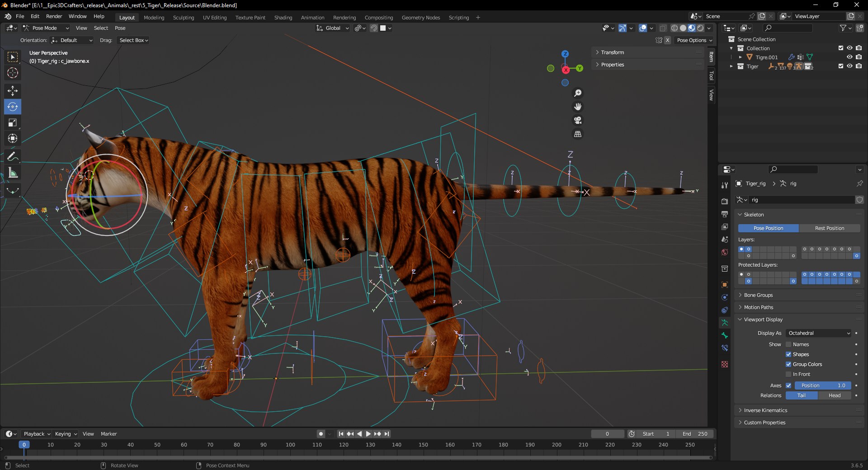Viewport: 868px width, 470px height.
Task: Open the Render menu
Action: 54,16
